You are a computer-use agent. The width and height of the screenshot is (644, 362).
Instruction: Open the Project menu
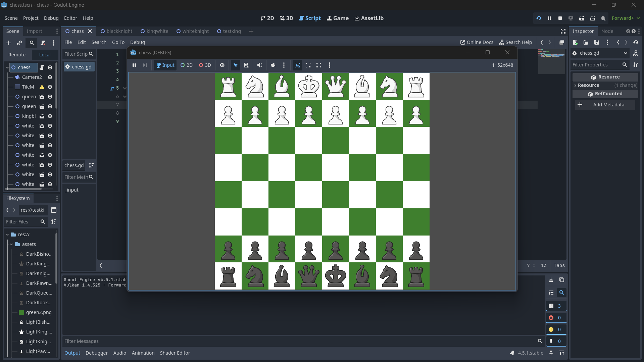pos(31,18)
